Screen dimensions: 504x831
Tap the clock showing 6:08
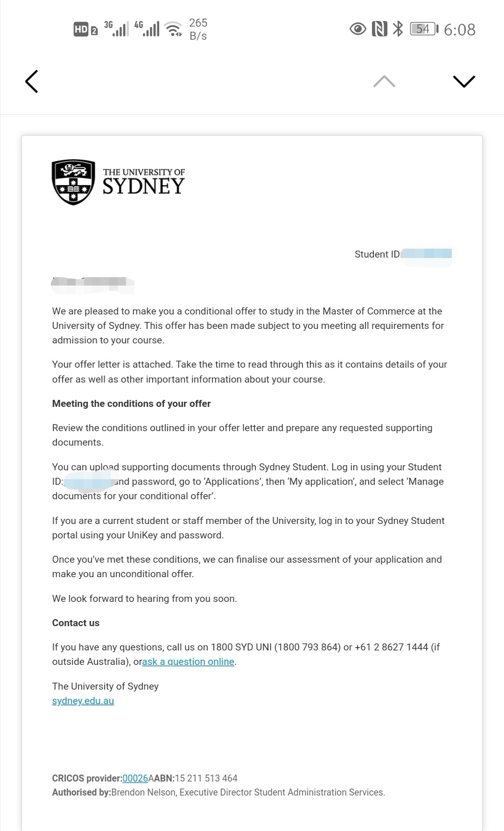pos(460,30)
